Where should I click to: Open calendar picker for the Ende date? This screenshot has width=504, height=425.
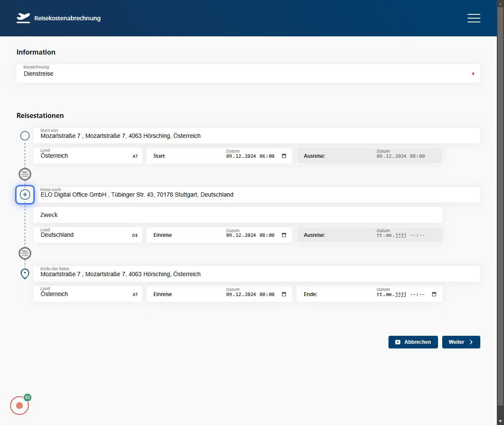coord(434,294)
